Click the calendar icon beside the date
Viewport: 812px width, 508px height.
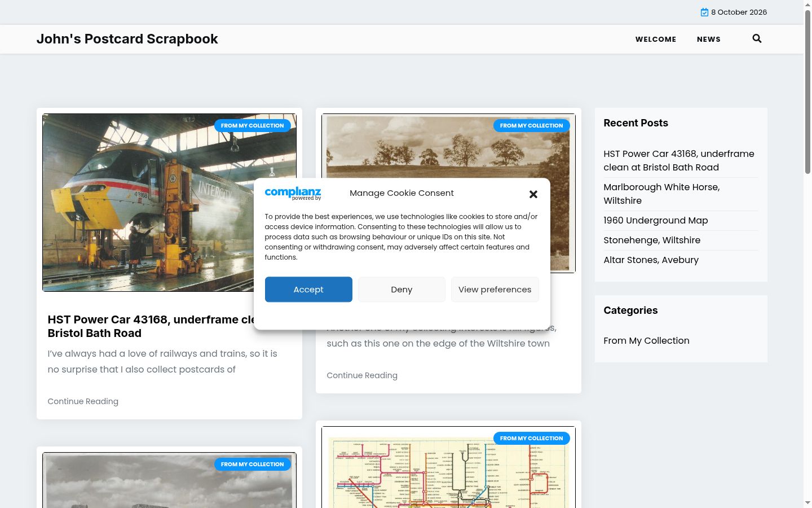[704, 12]
